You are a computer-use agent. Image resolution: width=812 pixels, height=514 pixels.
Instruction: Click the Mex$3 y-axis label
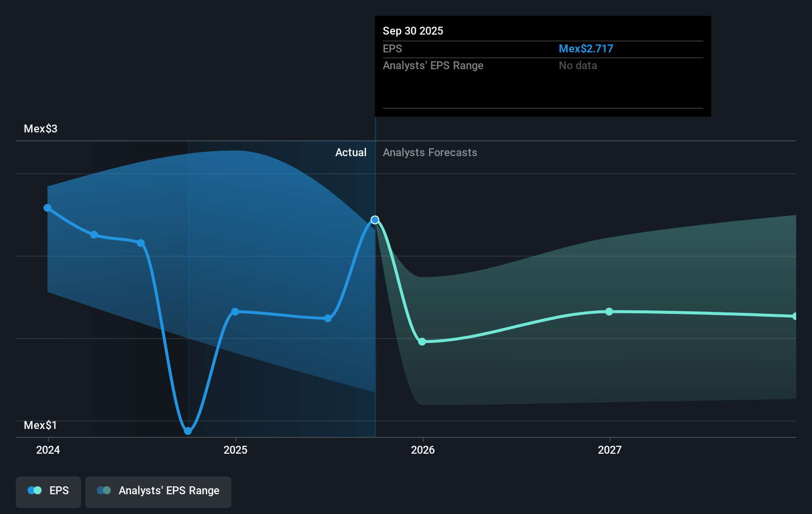click(x=41, y=129)
